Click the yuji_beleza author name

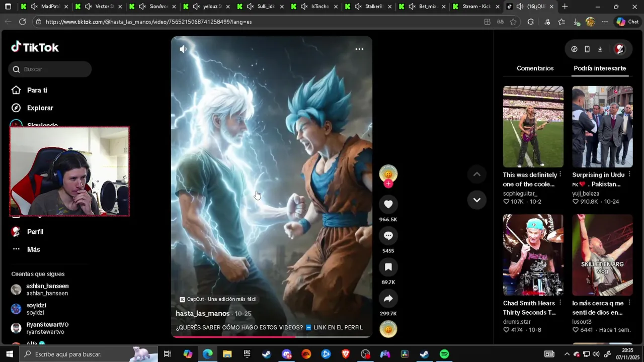pos(586,194)
